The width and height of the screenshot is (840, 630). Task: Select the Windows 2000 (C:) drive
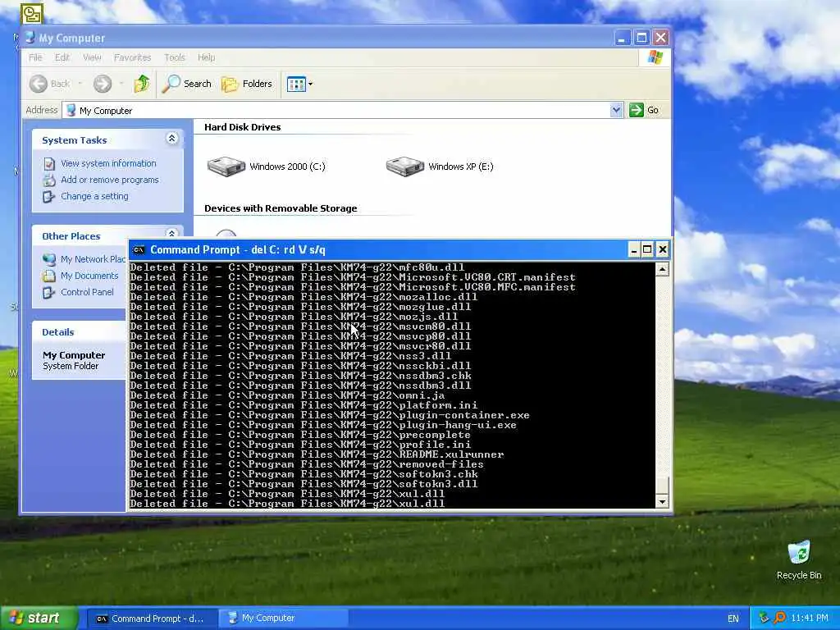(x=267, y=167)
